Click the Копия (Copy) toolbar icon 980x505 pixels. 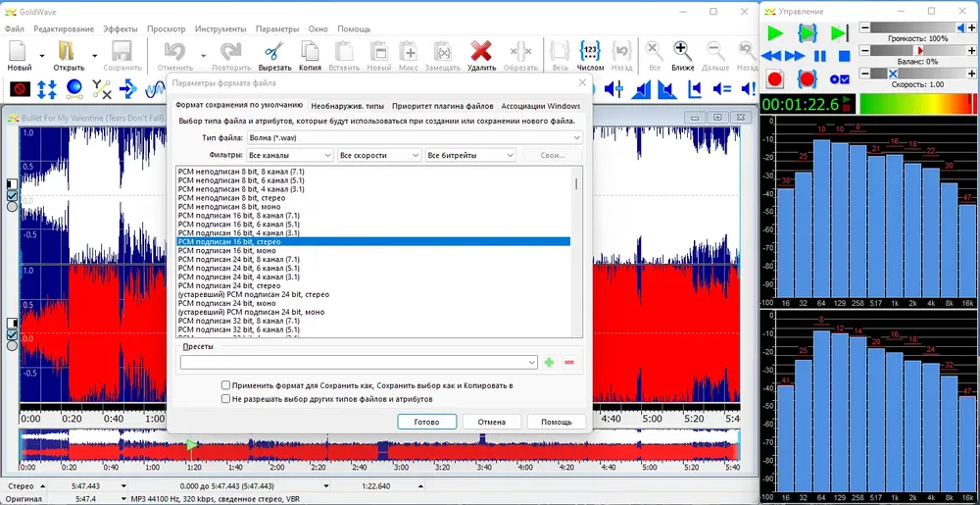[x=310, y=52]
